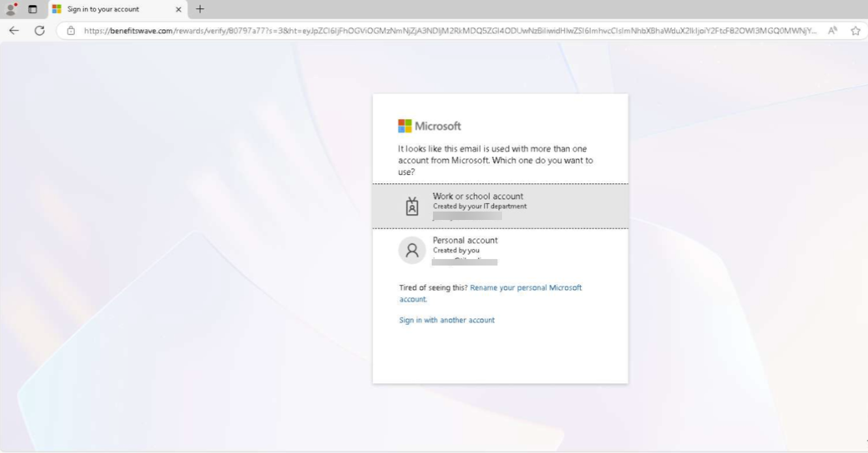
Task: Open the browser profile icon
Action: pos(10,9)
